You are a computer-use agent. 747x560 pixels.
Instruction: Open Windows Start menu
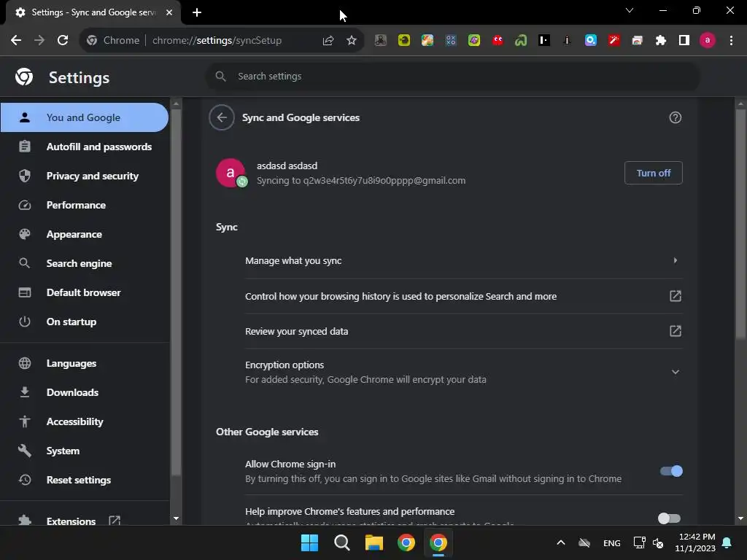[309, 542]
